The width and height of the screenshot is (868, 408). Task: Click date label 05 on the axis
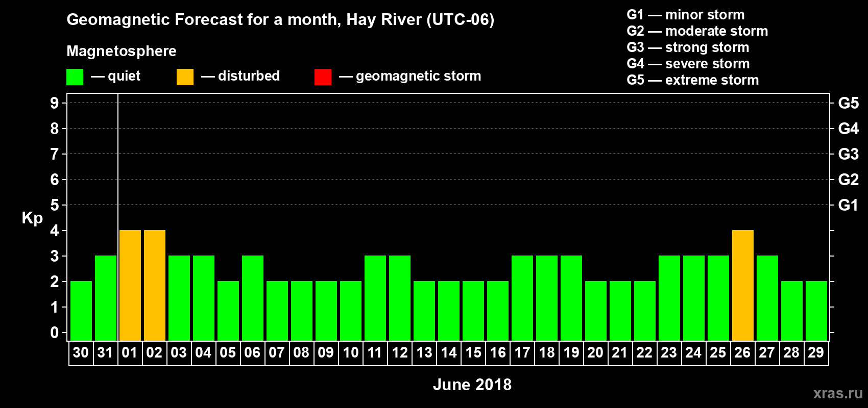(228, 352)
